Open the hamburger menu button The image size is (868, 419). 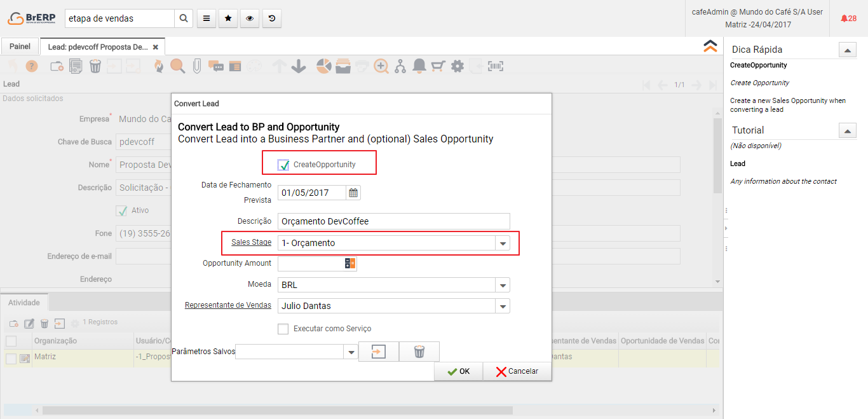(207, 18)
